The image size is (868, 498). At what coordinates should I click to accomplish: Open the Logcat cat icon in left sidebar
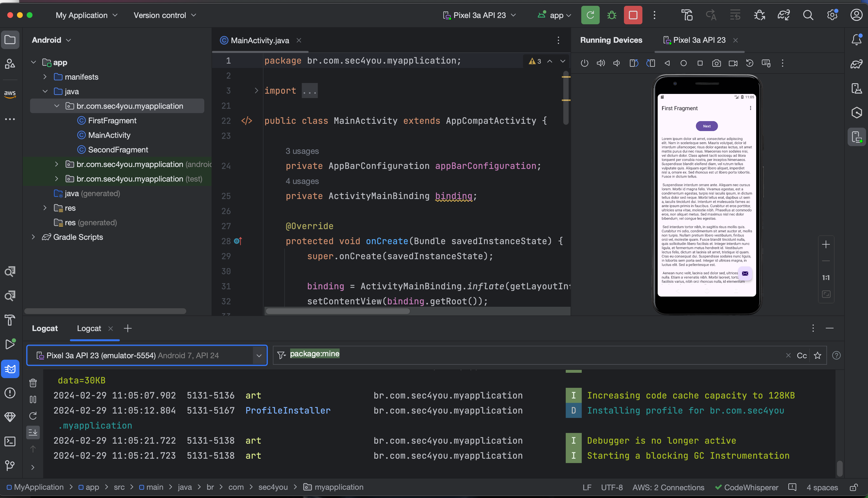click(10, 369)
